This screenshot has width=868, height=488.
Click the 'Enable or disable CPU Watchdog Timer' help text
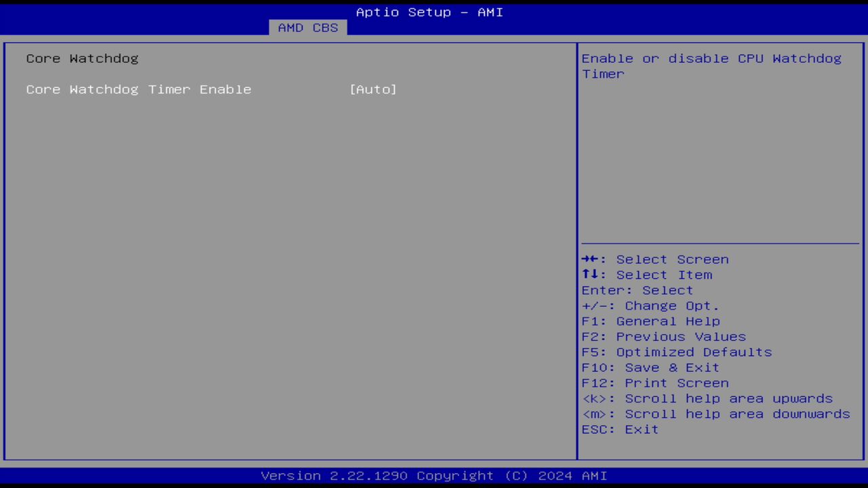click(711, 66)
